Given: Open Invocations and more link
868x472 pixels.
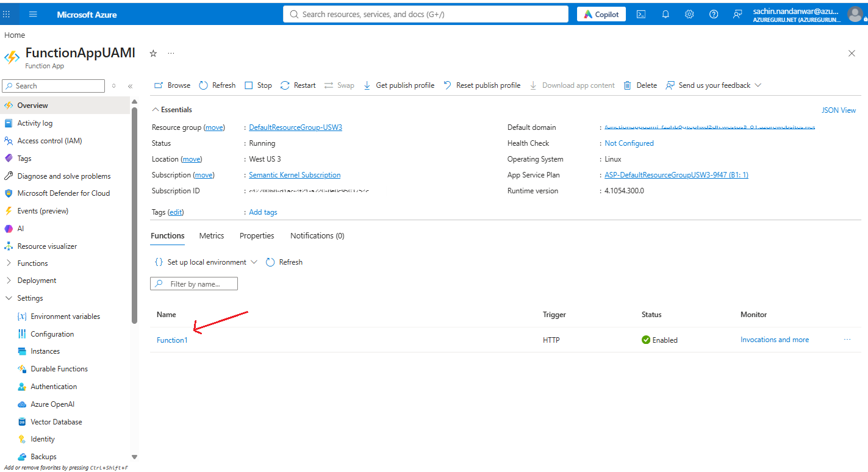Looking at the screenshot, I should pyautogui.click(x=775, y=340).
